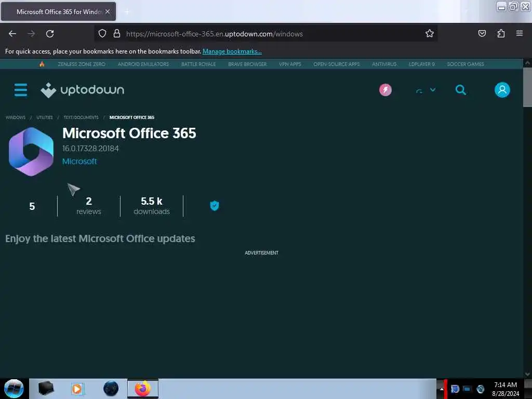This screenshot has height=399, width=532.
Task: Open Save to Pocket
Action: pyautogui.click(x=482, y=33)
